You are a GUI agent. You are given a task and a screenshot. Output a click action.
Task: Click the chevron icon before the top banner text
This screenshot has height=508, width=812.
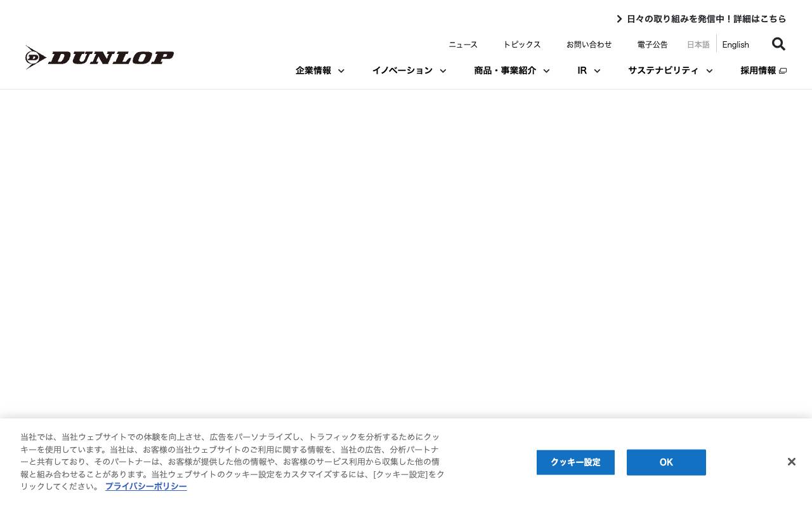click(619, 18)
